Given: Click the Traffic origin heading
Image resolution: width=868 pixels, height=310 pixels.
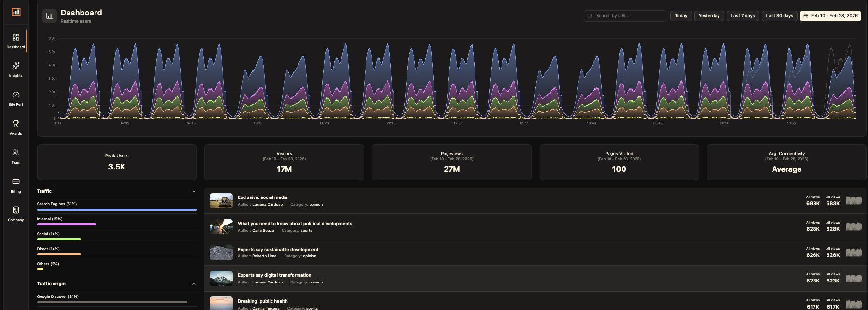Looking at the screenshot, I should 51,284.
